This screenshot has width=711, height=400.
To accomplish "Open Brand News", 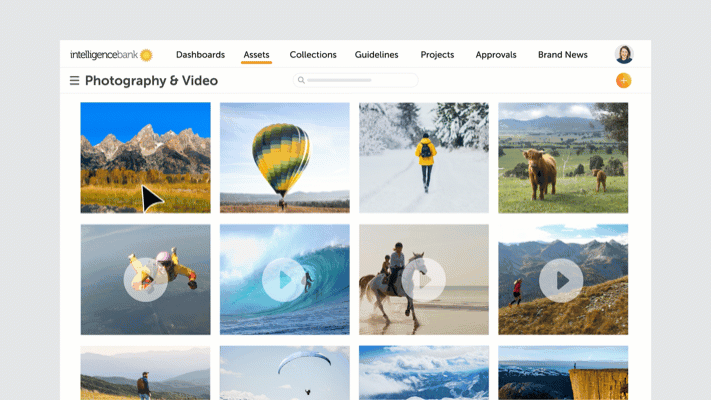I will coord(563,55).
